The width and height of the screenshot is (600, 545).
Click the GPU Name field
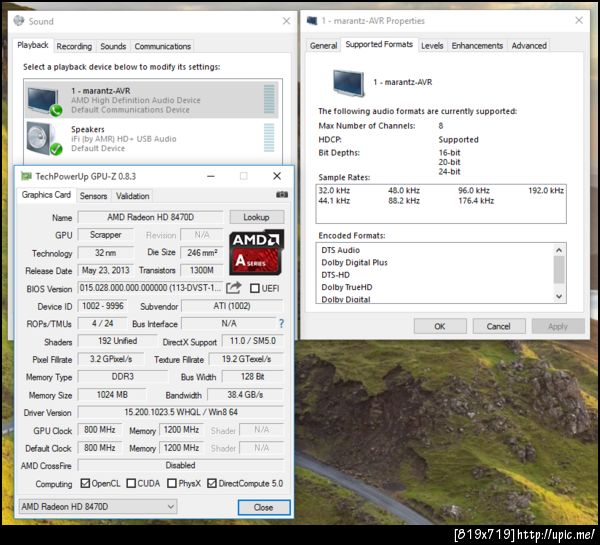tap(150, 217)
